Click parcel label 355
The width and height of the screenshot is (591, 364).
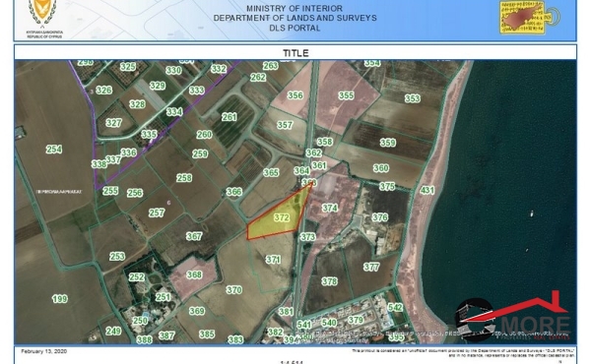click(346, 95)
